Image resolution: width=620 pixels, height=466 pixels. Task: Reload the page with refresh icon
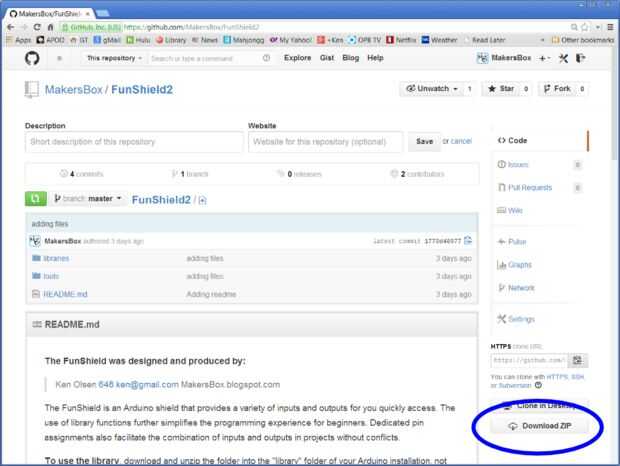pos(37,27)
